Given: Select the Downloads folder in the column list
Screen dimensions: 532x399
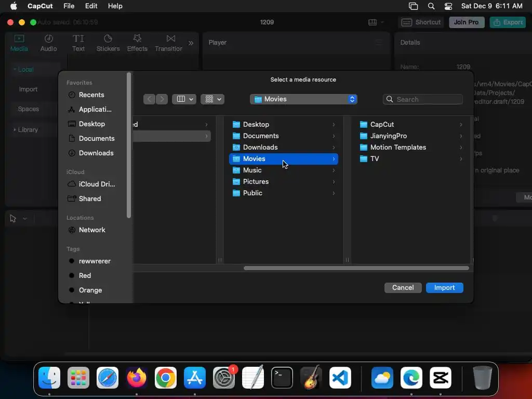Looking at the screenshot, I should 284,148.
